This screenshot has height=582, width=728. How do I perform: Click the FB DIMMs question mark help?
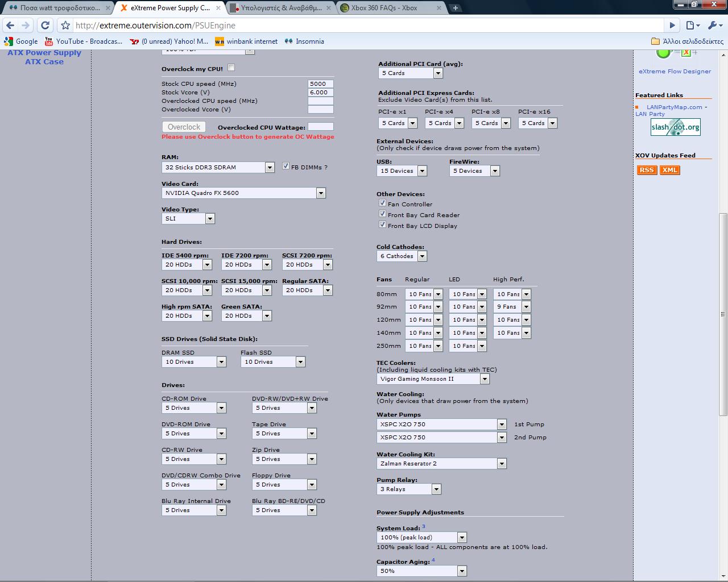325,167
